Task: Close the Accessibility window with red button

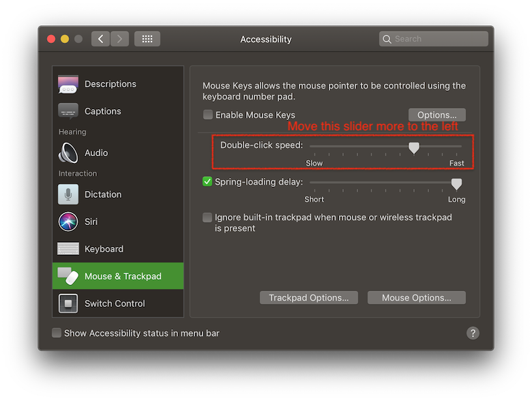Action: pos(51,39)
